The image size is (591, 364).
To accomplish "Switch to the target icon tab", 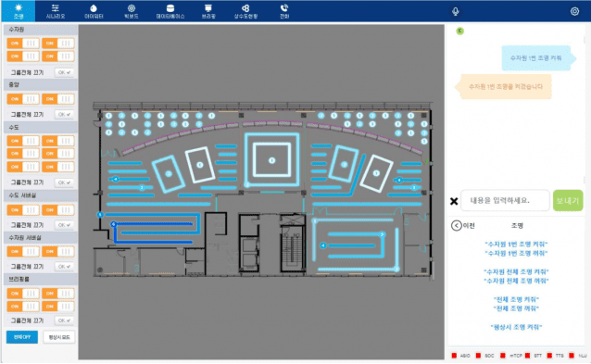I will tap(132, 11).
